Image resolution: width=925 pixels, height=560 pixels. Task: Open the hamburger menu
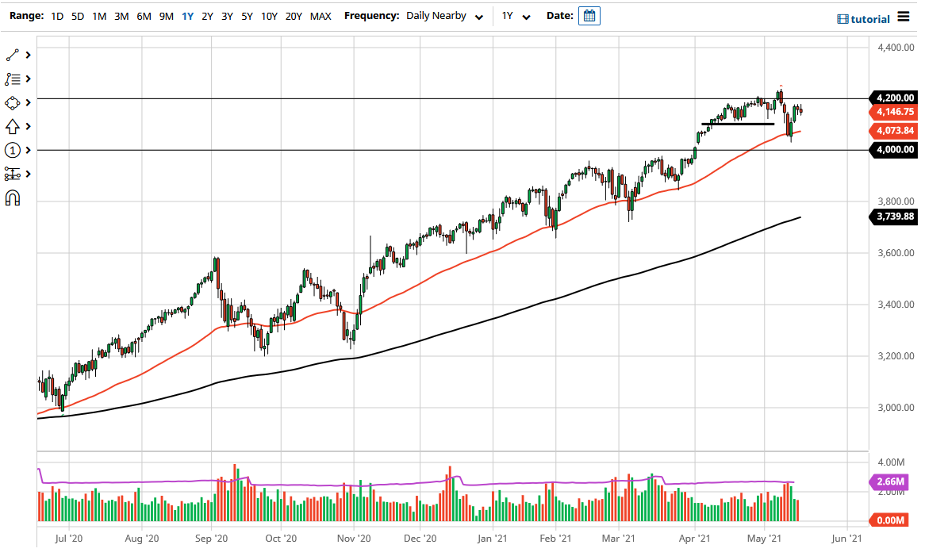(x=904, y=15)
